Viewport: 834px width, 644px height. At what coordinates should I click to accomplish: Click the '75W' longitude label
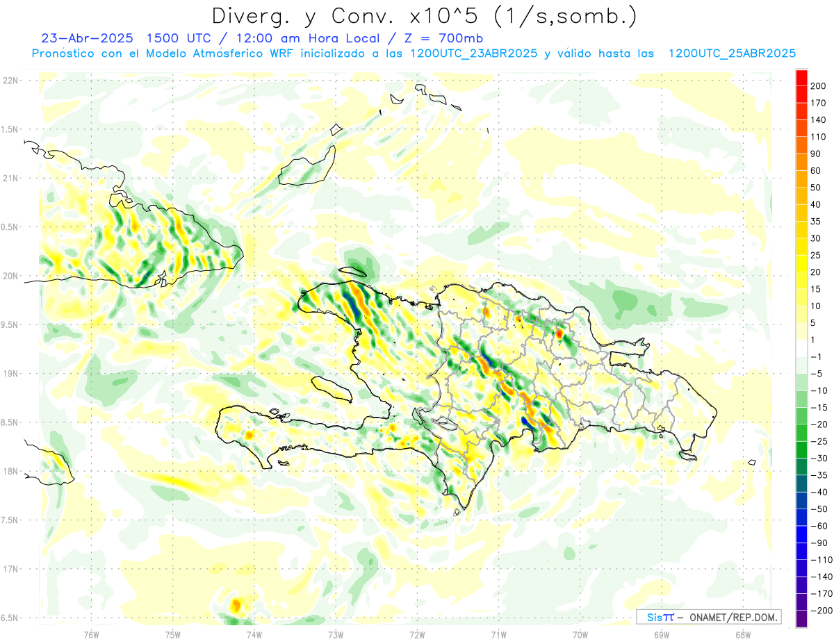point(172,634)
